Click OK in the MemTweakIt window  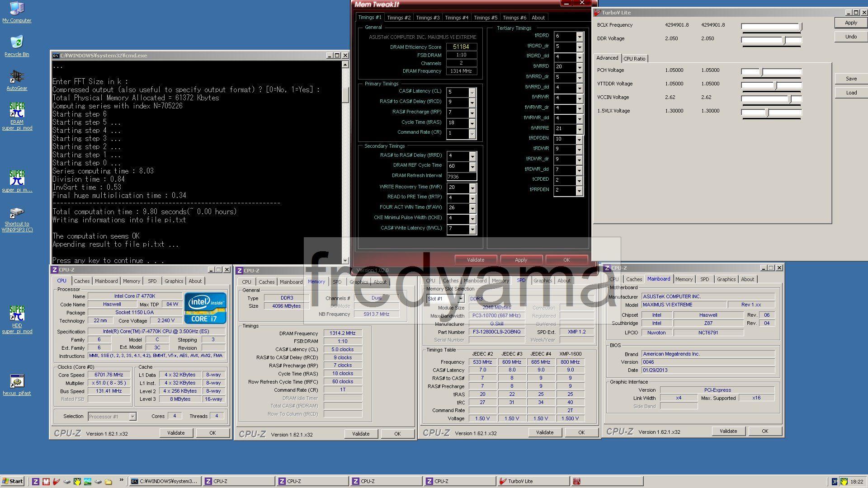[x=566, y=260]
